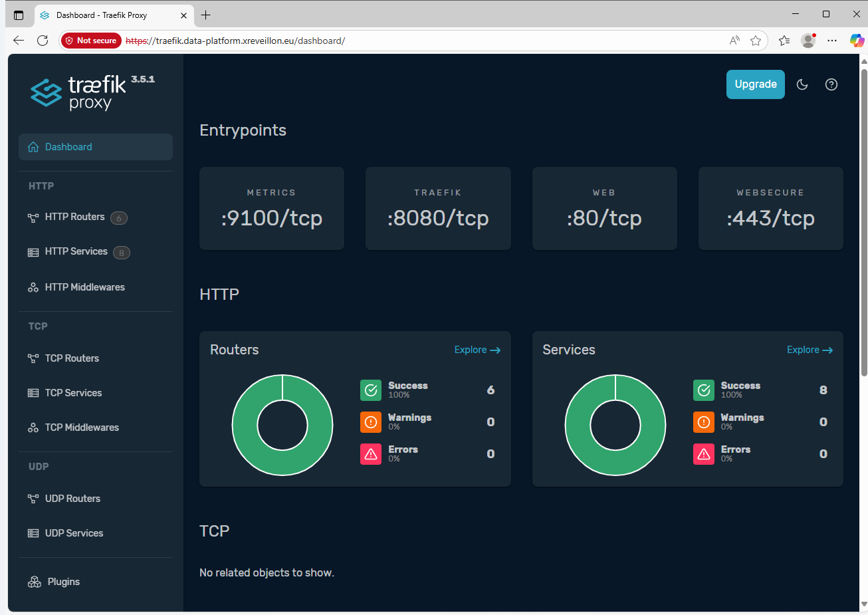
Task: Click the help question mark icon
Action: pyautogui.click(x=831, y=84)
